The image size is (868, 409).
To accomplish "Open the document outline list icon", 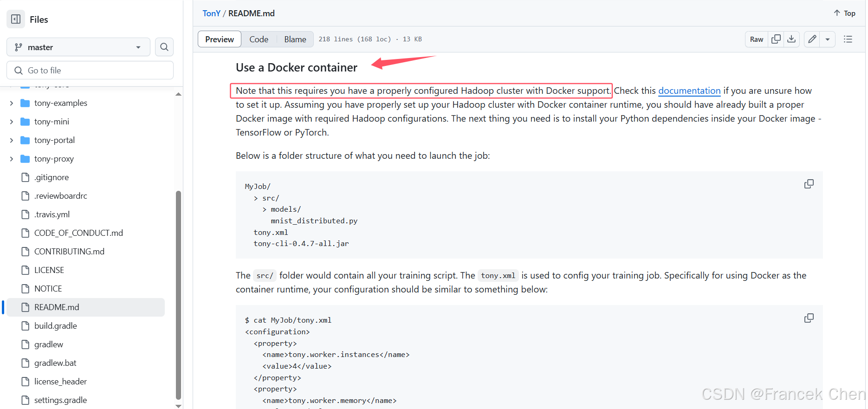I will tap(848, 39).
